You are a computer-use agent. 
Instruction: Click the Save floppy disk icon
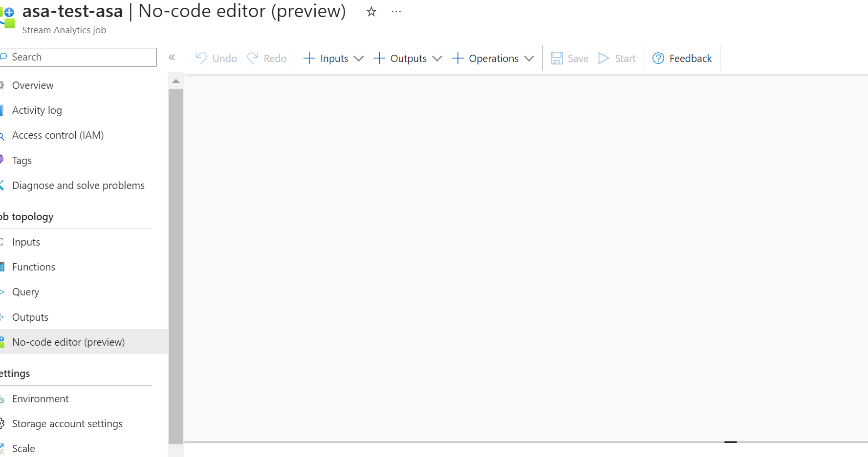click(x=557, y=58)
